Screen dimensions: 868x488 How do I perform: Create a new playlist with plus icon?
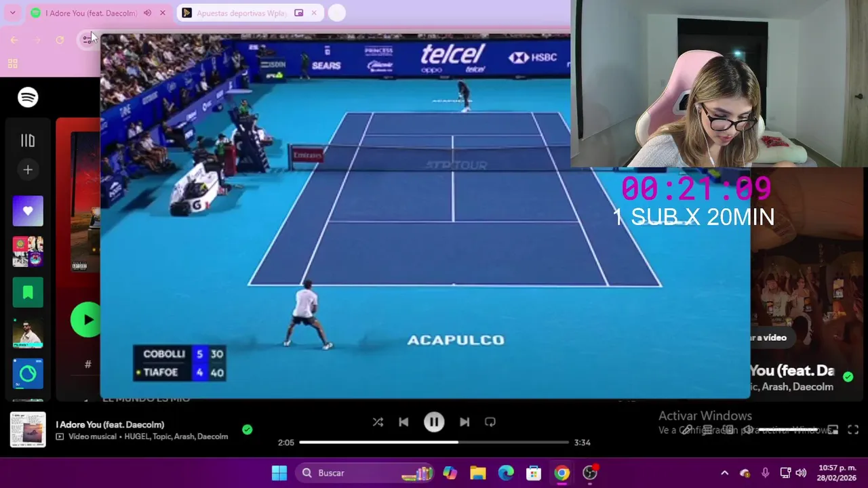point(28,170)
